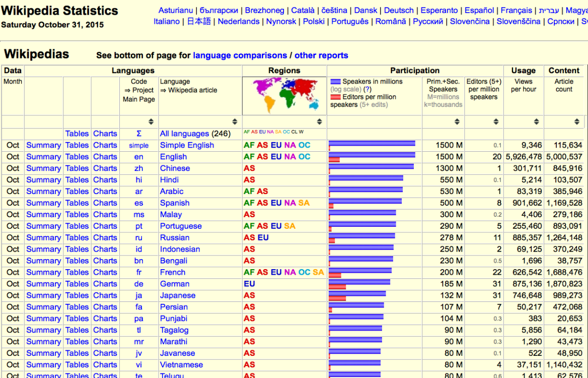The height and width of the screenshot is (378, 588).
Task: Open French Wikipedia article link
Action: pos(173,272)
